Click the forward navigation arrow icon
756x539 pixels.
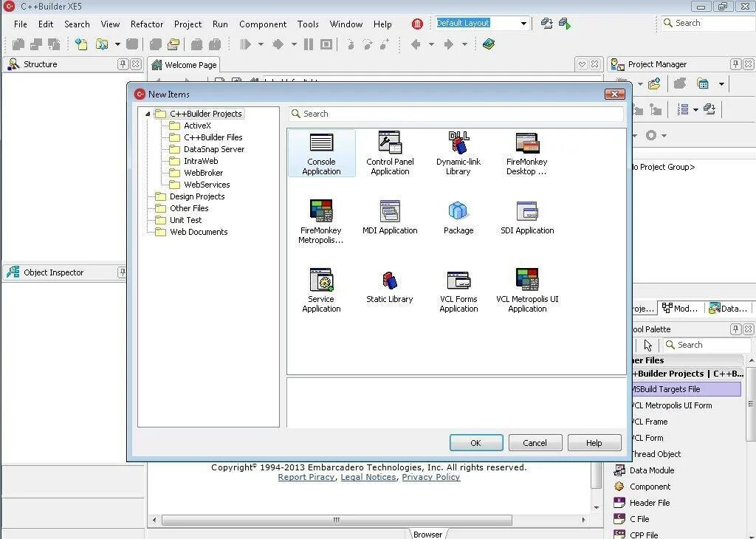click(x=449, y=44)
